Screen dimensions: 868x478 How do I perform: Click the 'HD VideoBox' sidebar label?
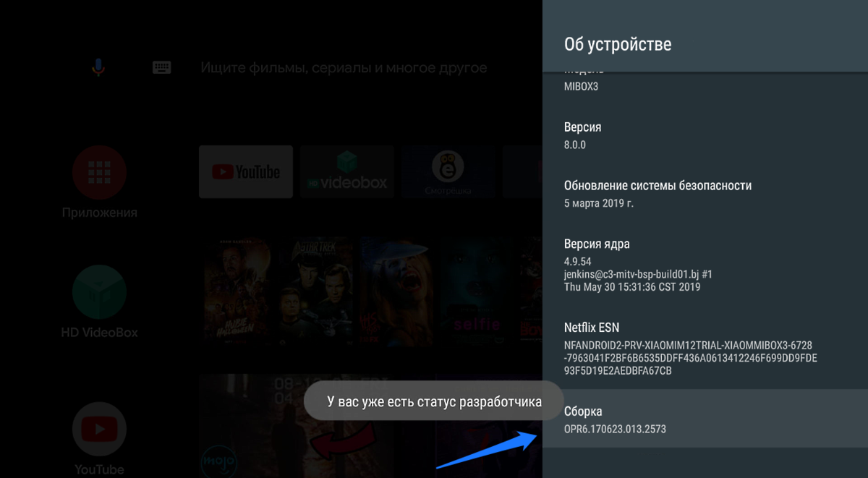[99, 333]
